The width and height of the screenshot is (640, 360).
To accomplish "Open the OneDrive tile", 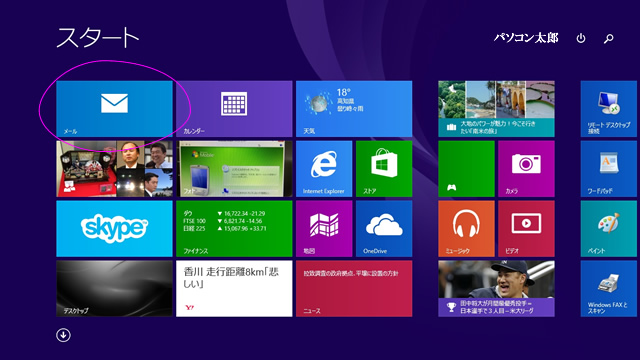I will [384, 229].
